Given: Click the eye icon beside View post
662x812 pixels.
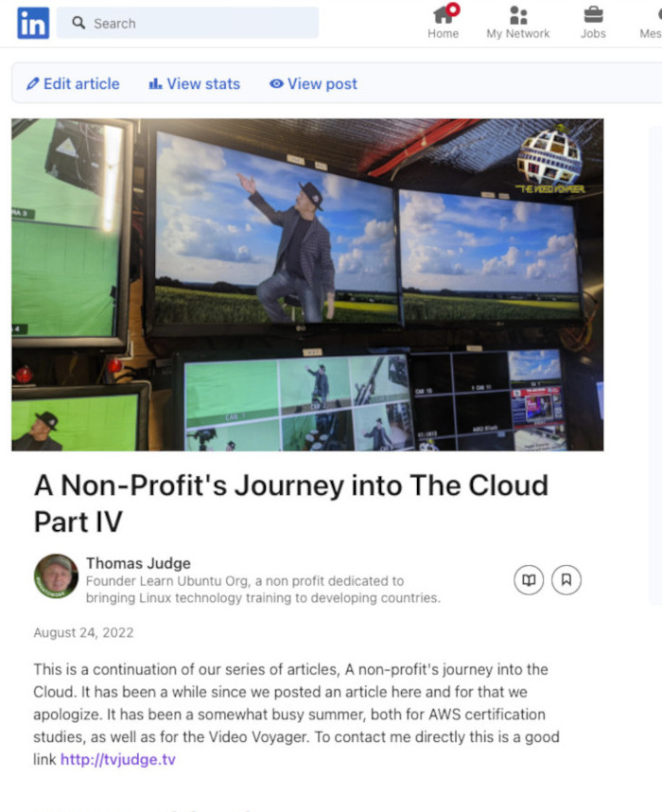Looking at the screenshot, I should (x=276, y=83).
